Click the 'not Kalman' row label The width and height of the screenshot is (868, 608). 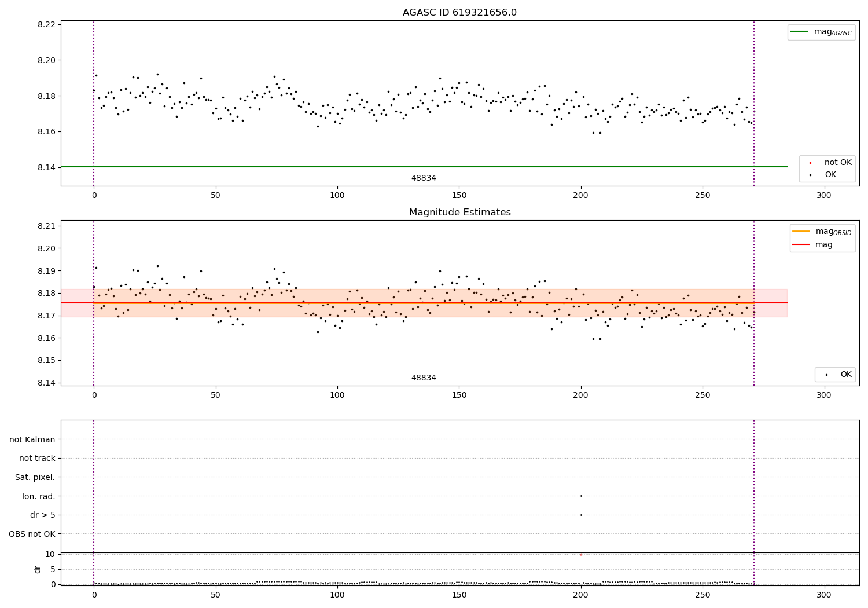coord(32,440)
